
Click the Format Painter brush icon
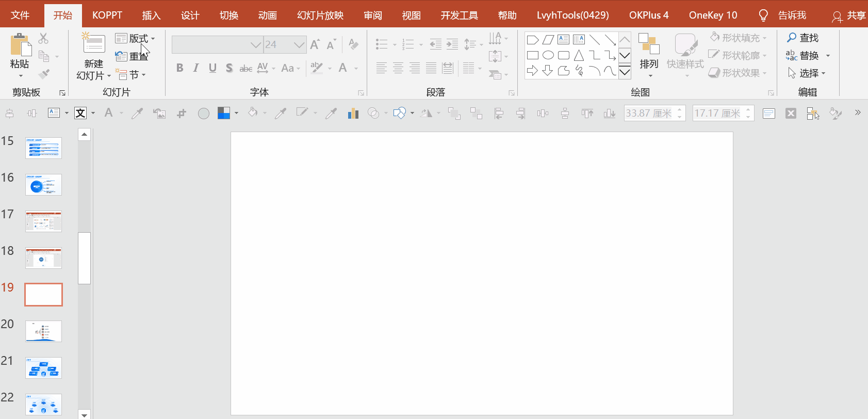point(44,74)
